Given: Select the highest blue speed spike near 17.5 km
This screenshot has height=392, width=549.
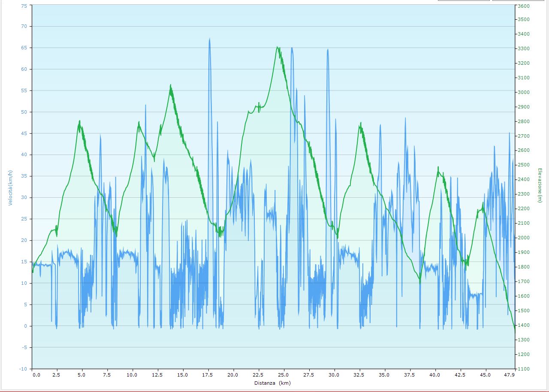Looking at the screenshot, I should coord(209,39).
